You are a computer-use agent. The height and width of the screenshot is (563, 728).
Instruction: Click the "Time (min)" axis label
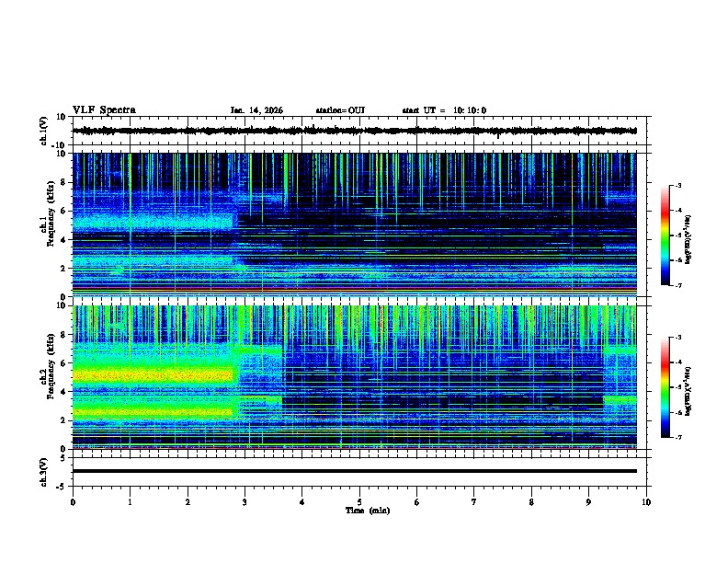point(368,511)
